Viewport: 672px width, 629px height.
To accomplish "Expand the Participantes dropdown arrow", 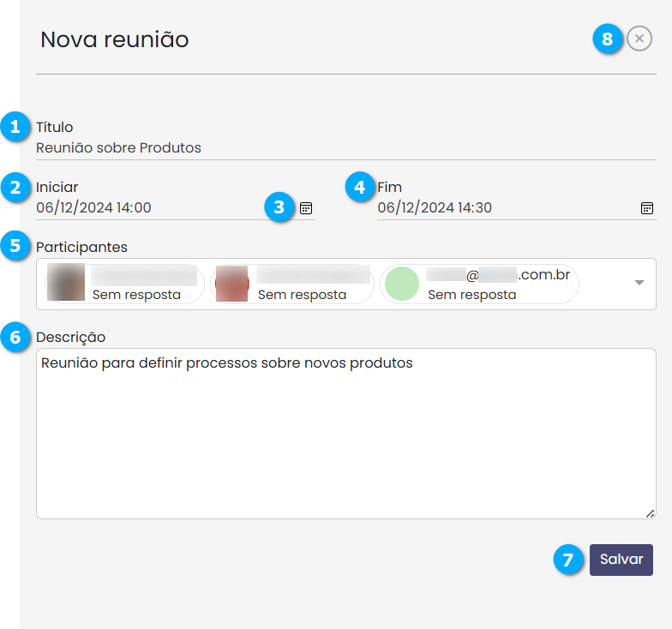I will [x=639, y=284].
